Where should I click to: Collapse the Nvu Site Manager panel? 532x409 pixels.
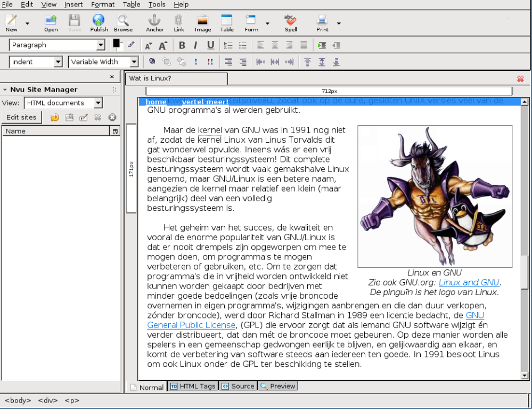(x=5, y=89)
